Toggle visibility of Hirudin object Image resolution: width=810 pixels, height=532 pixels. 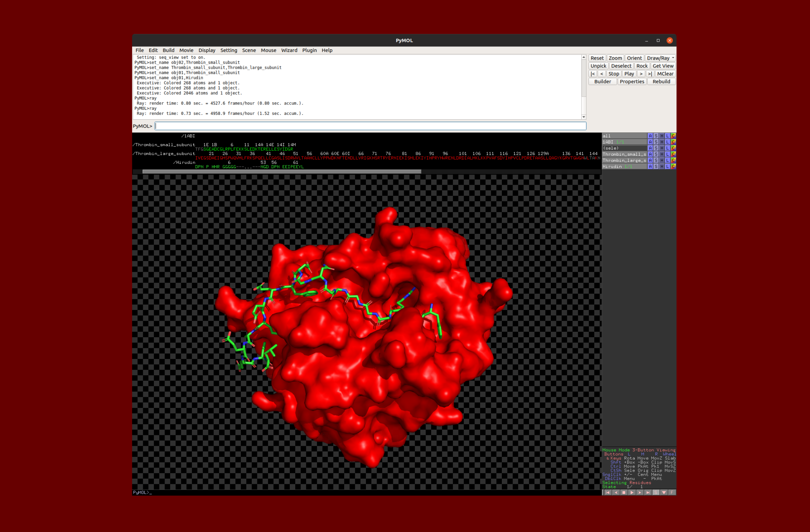click(x=624, y=166)
